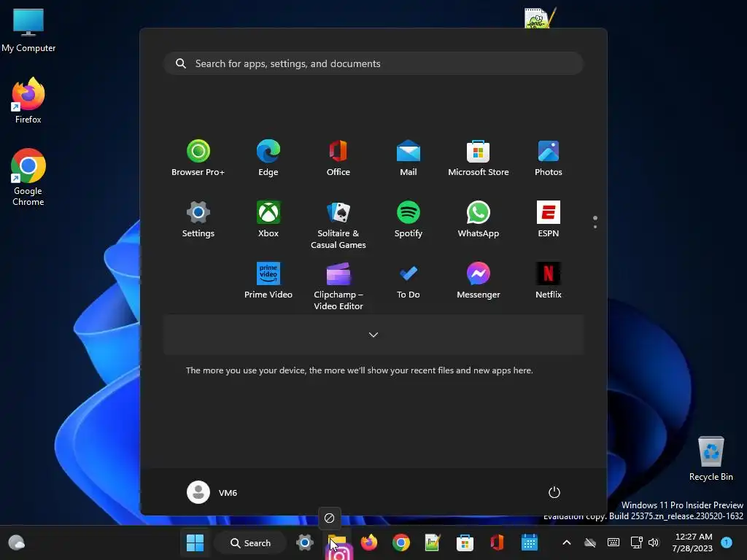Open the chart notepad app on taskbar
747x560 pixels.
tap(433, 542)
